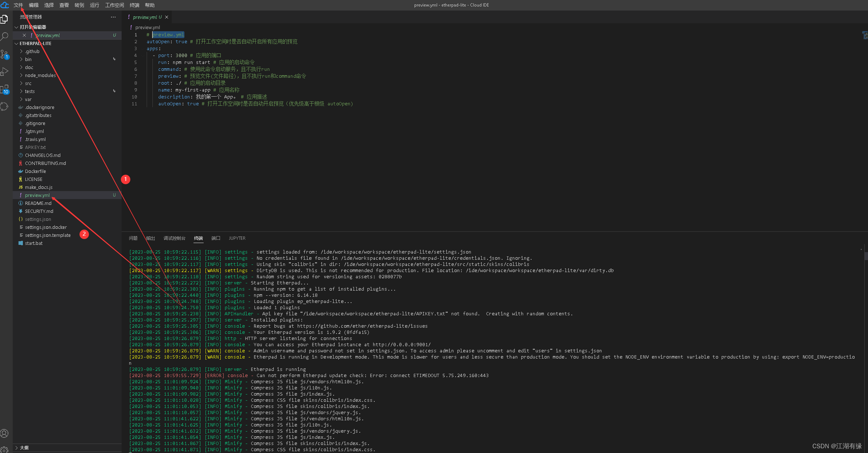Click preview.yml breadcrumb above editor

click(147, 27)
